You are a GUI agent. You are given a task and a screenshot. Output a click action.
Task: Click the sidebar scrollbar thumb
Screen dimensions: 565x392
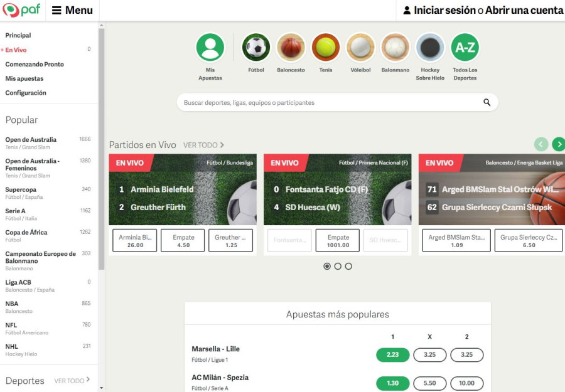coord(101,149)
